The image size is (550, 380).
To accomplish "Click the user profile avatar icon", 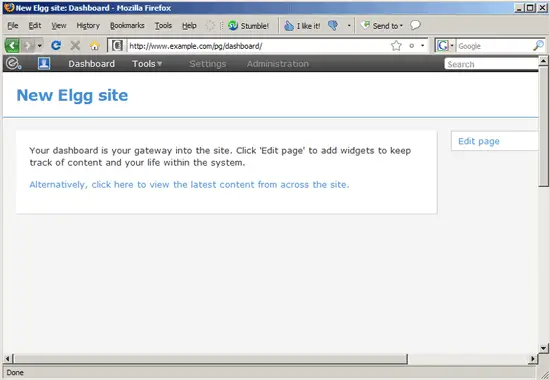I will (x=44, y=64).
